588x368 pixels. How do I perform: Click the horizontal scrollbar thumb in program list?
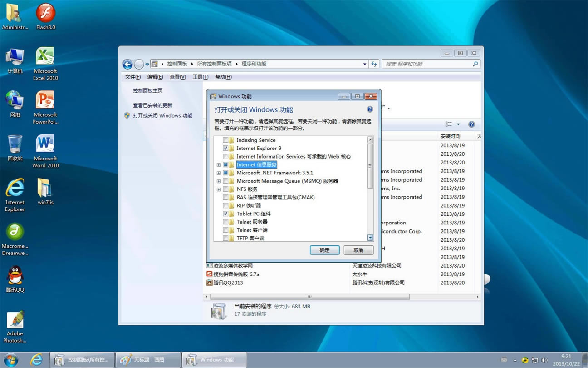click(310, 297)
